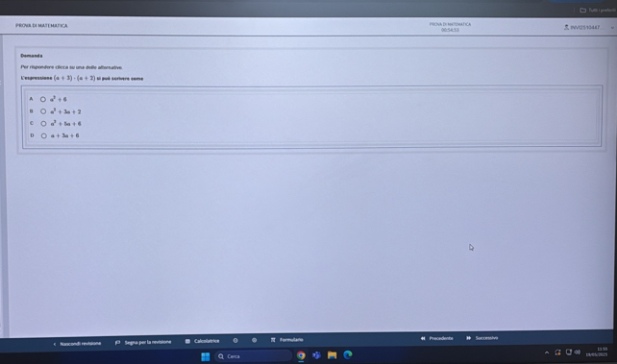The image size is (617, 364).
Task: Show hidden system tray icons
Action: pos(547,352)
